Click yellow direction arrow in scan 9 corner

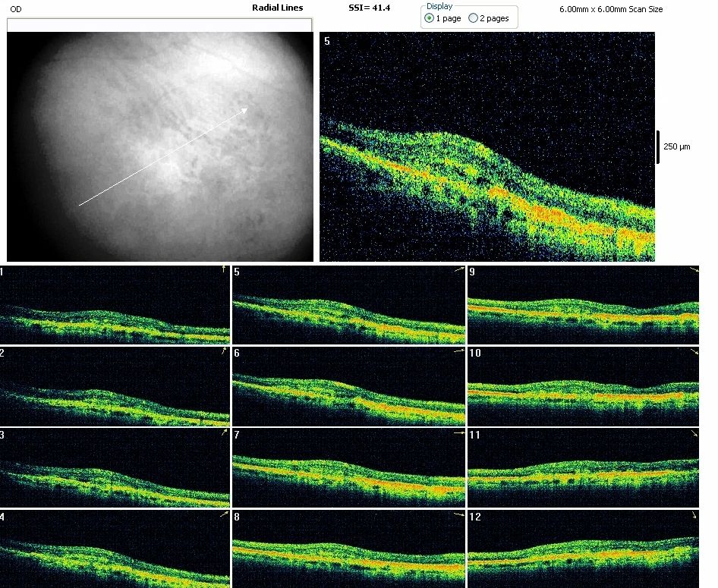pyautogui.click(x=693, y=270)
